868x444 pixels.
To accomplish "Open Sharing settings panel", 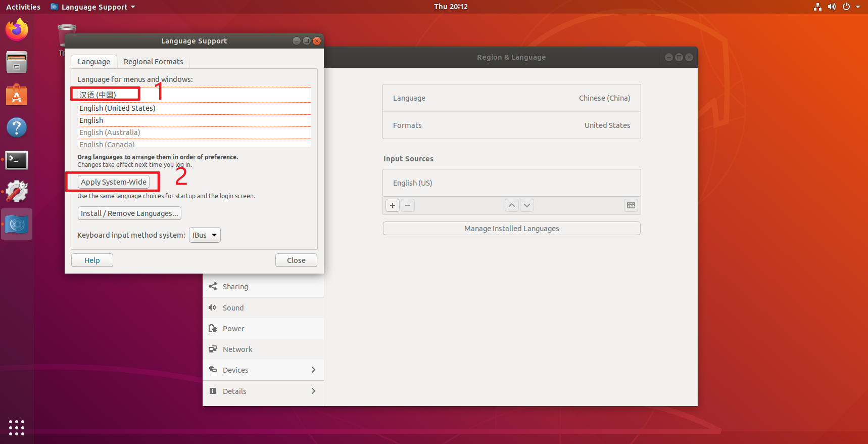I will click(263, 287).
